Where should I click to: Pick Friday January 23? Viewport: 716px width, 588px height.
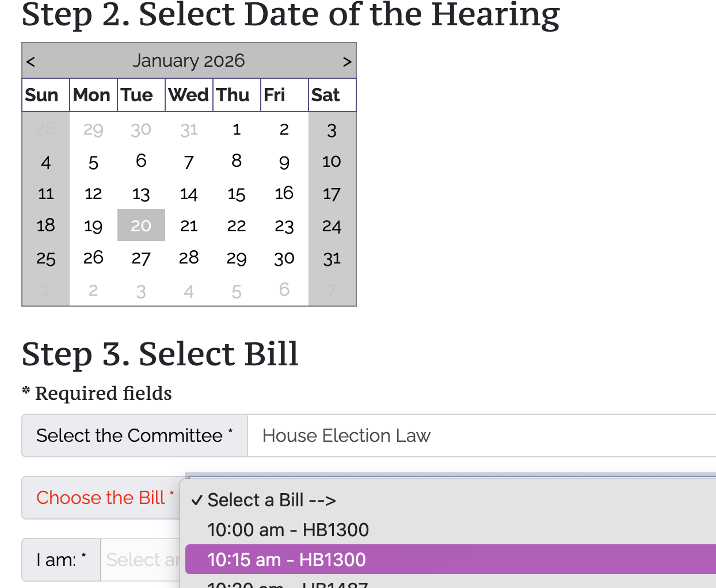(x=284, y=226)
